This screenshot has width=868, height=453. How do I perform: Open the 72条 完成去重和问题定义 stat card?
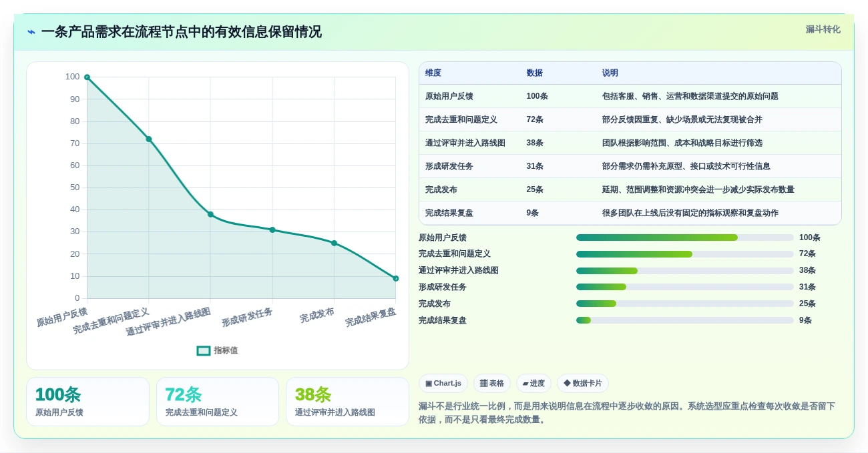point(218,402)
